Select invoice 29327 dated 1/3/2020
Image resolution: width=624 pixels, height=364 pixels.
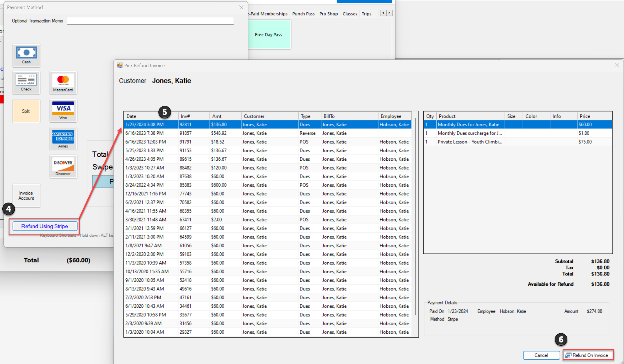(x=268, y=332)
